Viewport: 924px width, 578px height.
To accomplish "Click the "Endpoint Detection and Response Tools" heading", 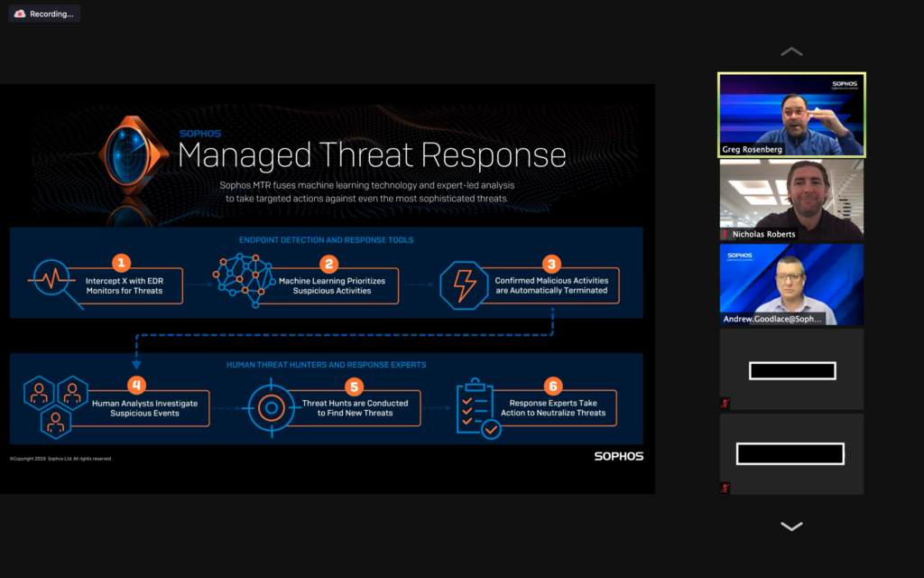I will (326, 240).
